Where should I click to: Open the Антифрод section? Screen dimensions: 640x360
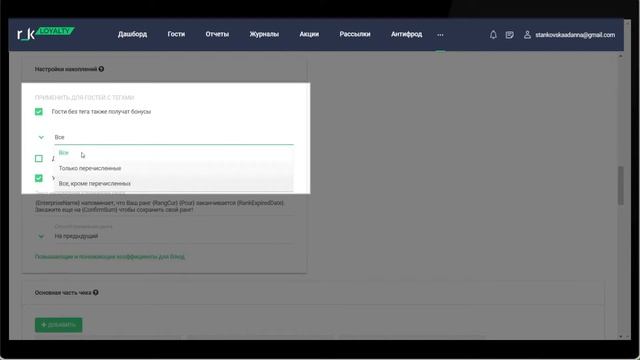pyautogui.click(x=407, y=34)
